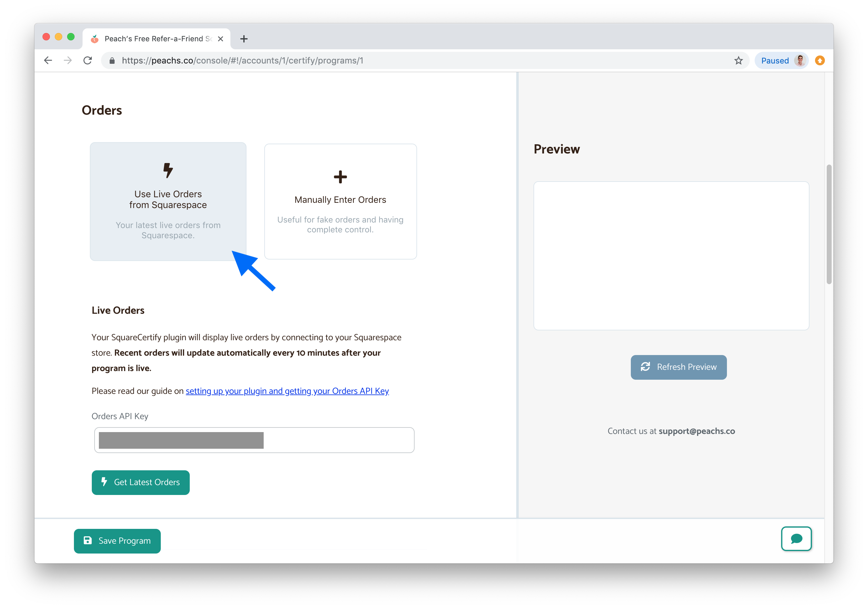Go back with the browser back arrow
This screenshot has height=609, width=868.
pyautogui.click(x=48, y=60)
